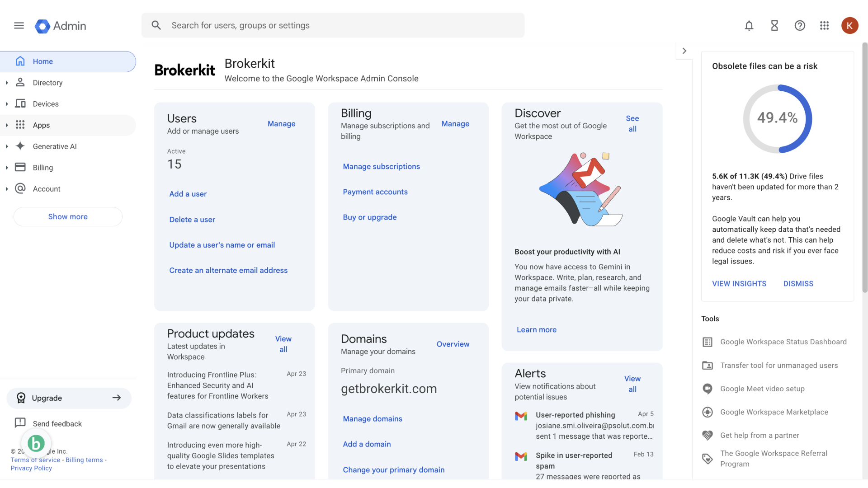Expand the Apps section arrow
The height and width of the screenshot is (488, 868).
click(7, 125)
